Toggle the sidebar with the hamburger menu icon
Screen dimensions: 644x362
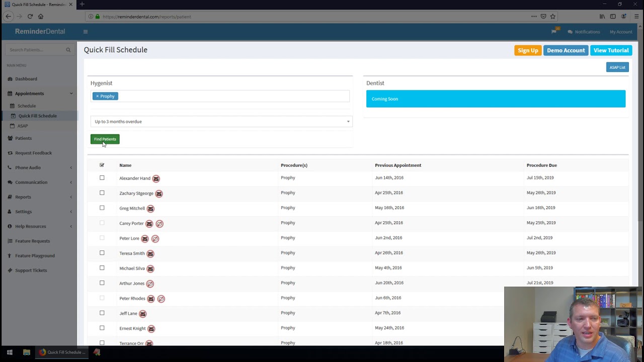86,32
